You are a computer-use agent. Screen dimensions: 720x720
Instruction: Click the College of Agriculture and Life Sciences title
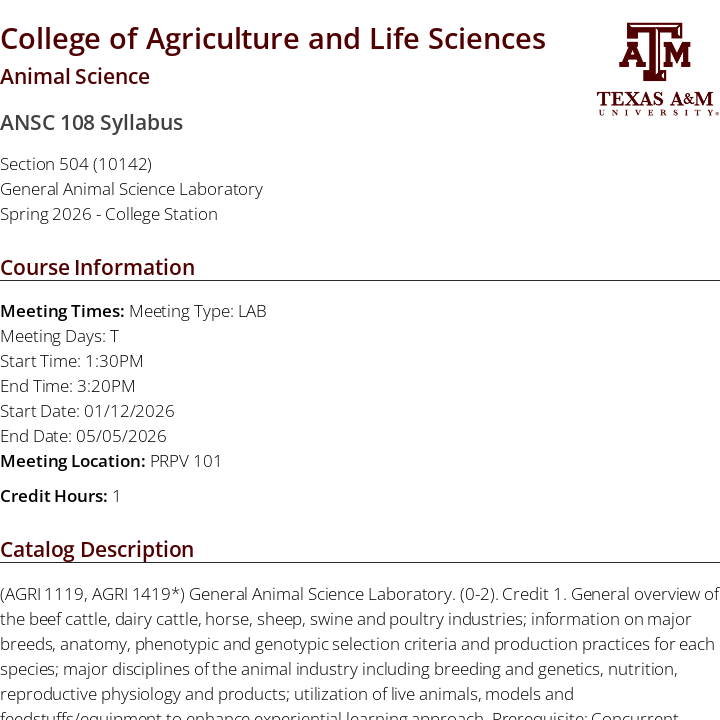click(x=273, y=38)
